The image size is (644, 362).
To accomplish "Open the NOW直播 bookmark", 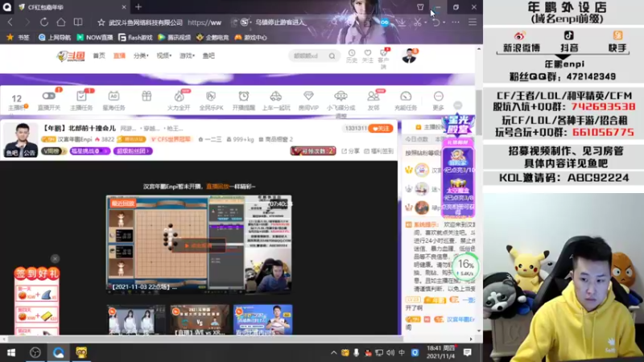I will pos(95,37).
